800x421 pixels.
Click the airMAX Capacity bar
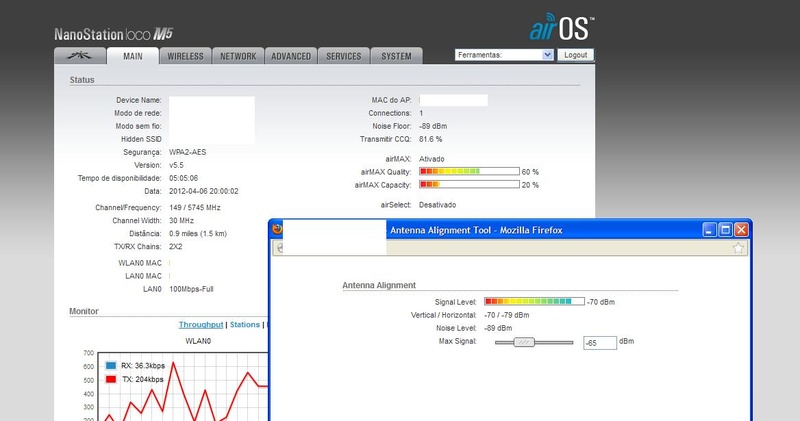coord(469,184)
